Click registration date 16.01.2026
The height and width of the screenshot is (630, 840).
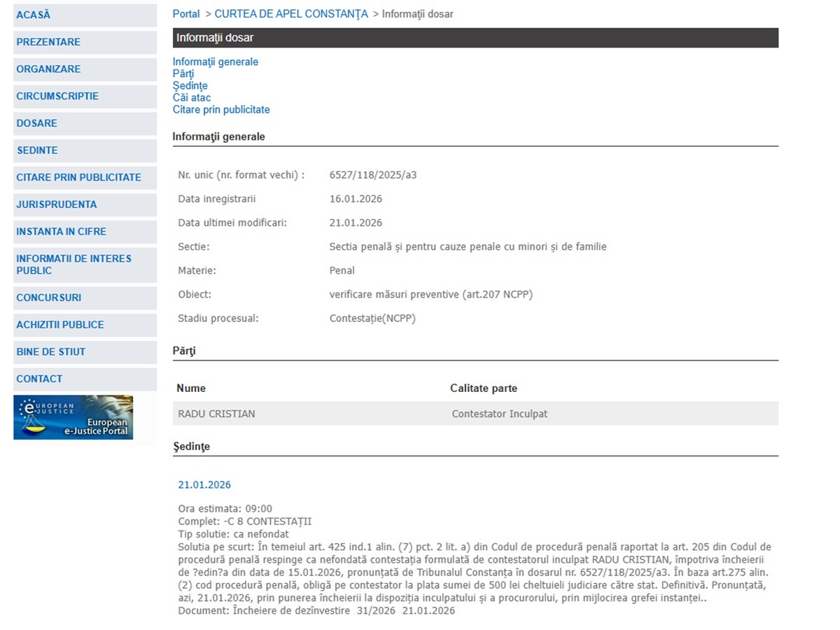356,199
